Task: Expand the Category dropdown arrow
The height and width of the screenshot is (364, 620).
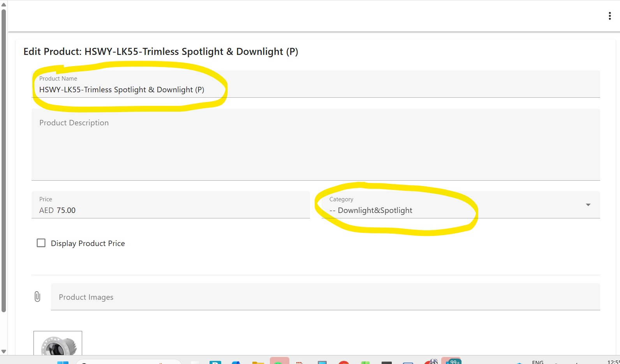Action: (x=588, y=205)
